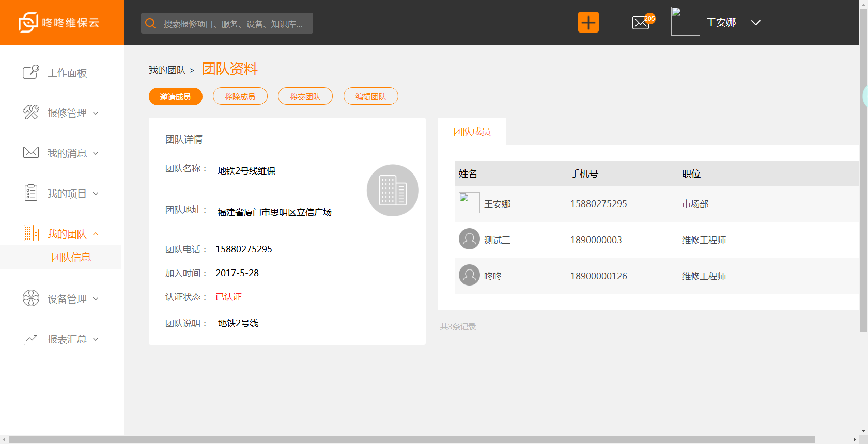The height and width of the screenshot is (444, 868).
Task: Click the 团队资料 page title
Action: pyautogui.click(x=230, y=69)
